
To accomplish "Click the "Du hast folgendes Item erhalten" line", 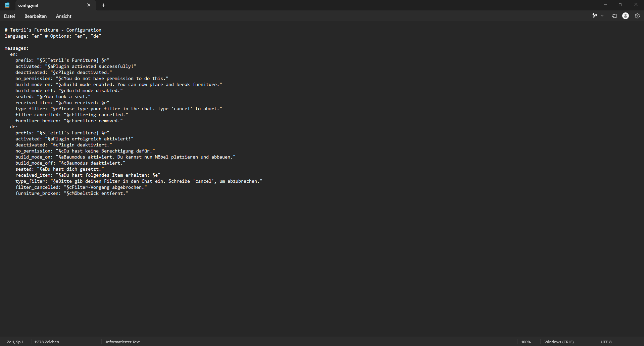I will click(x=88, y=175).
